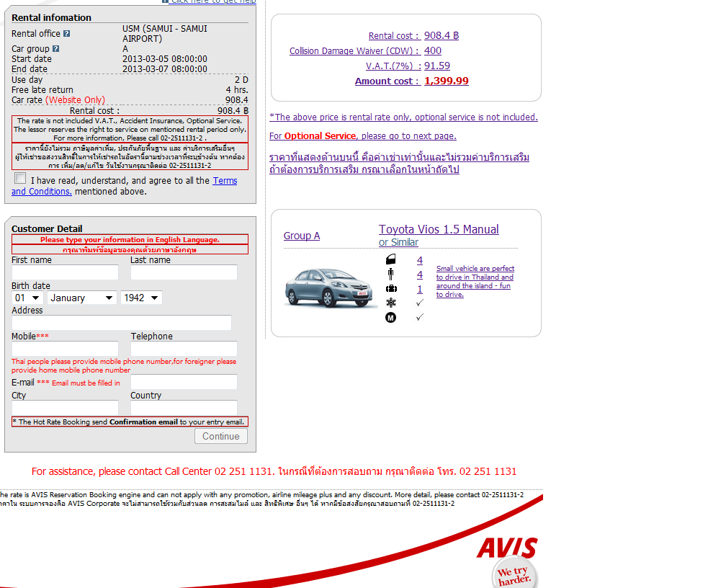Viewport: 726px width, 588px height.
Task: Open the birth month dropdown showing January
Action: pyautogui.click(x=81, y=298)
